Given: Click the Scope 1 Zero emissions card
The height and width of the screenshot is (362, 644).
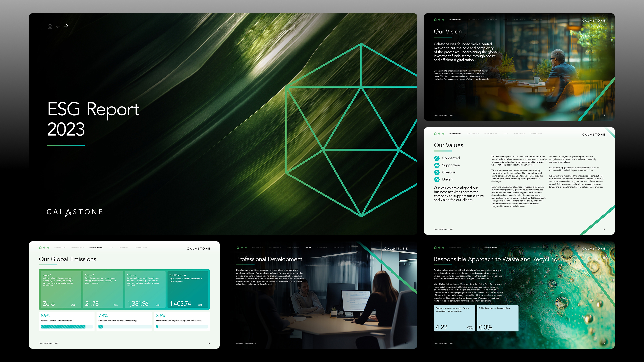Looking at the screenshot, I should 60,289.
